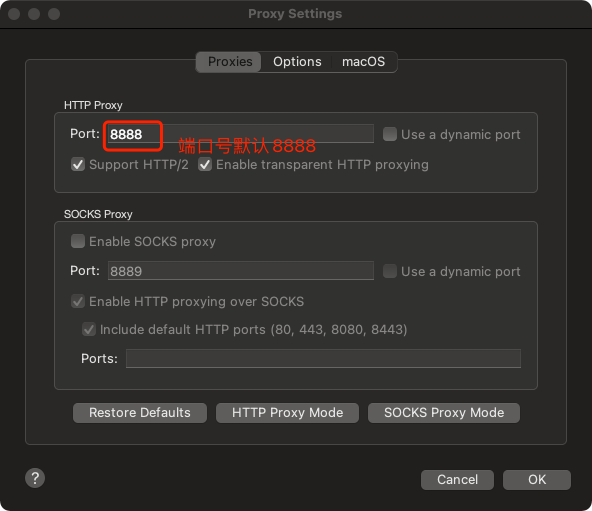Click the red close window button
The height and width of the screenshot is (511, 592).
click(14, 14)
